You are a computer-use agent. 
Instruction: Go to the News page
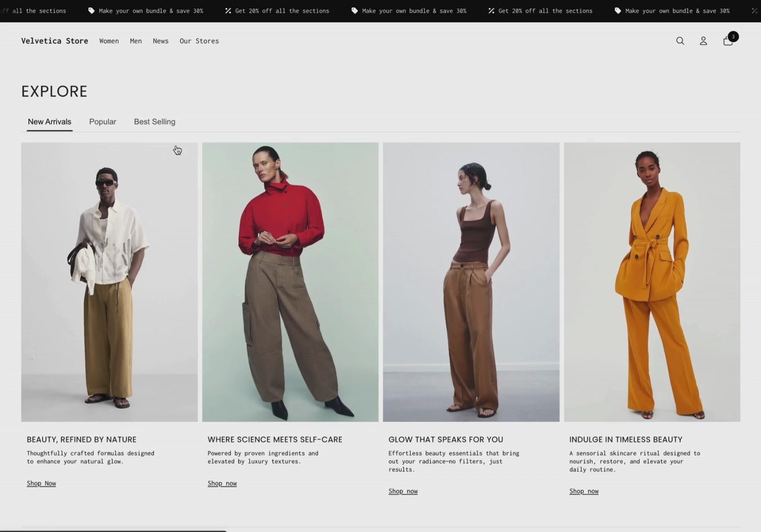[x=160, y=41]
